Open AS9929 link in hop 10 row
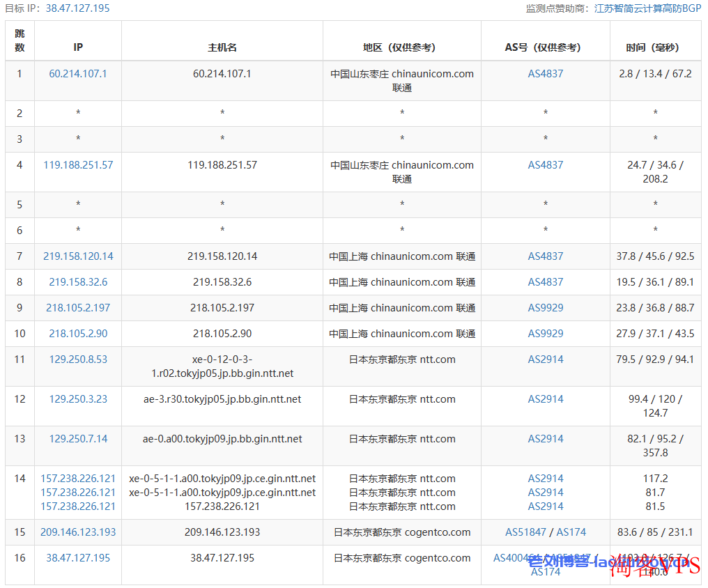The width and height of the screenshot is (708, 588). (546, 333)
